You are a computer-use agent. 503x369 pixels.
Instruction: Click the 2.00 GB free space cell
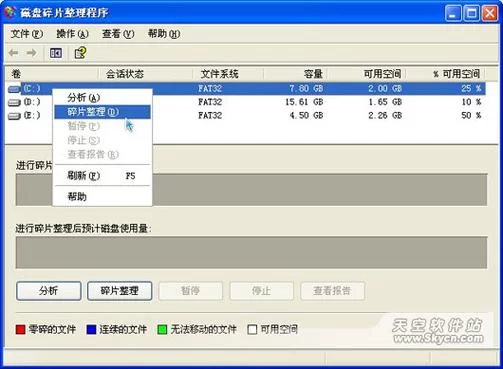[385, 89]
